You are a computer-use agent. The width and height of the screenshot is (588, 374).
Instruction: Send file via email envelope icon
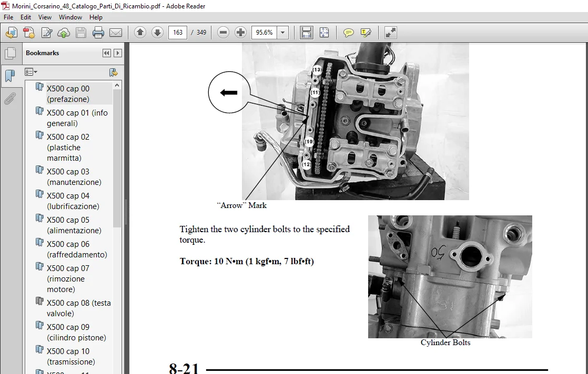tap(116, 33)
